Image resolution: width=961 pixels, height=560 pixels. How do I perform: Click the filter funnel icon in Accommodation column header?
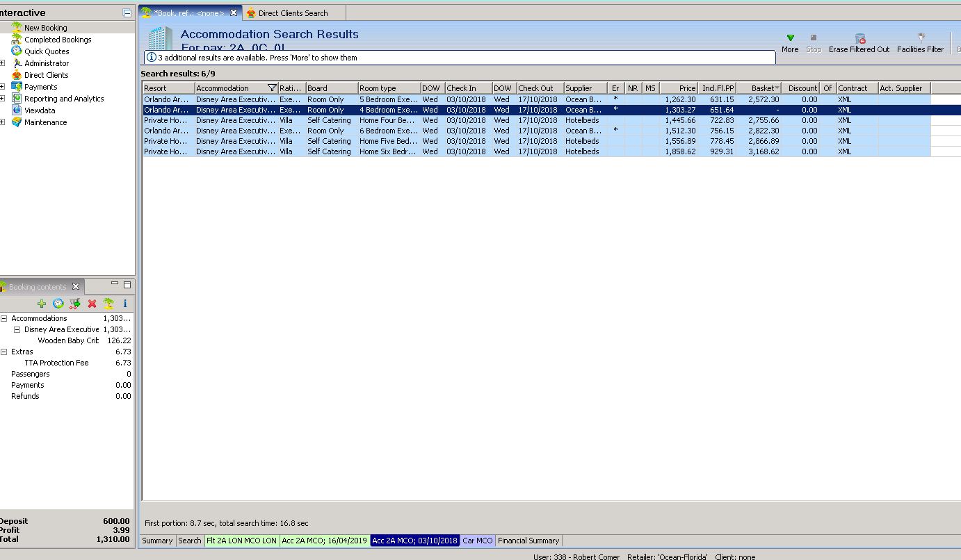tap(272, 88)
